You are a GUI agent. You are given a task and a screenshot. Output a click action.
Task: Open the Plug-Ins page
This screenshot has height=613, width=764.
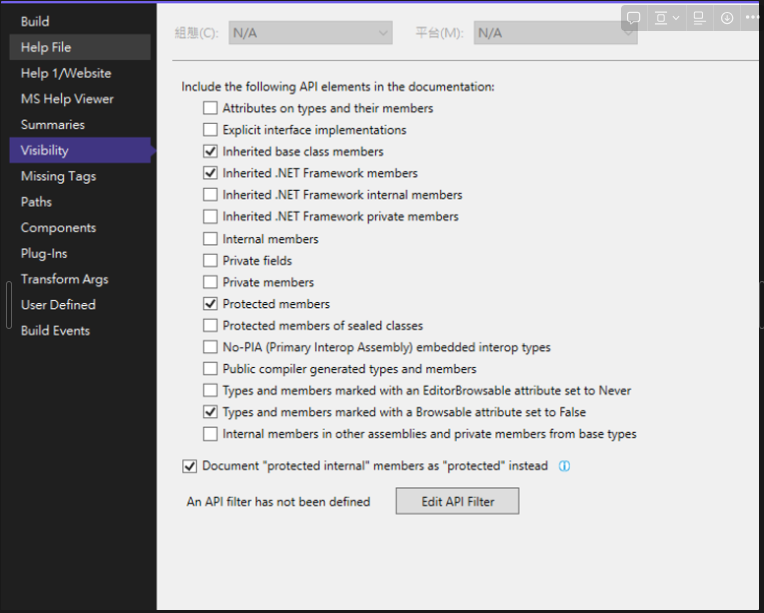(x=80, y=253)
